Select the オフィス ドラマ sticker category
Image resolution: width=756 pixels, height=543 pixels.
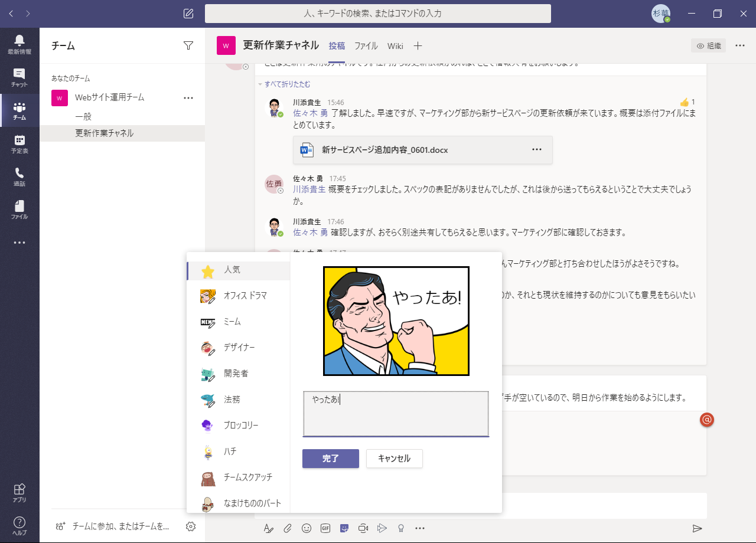pos(239,296)
